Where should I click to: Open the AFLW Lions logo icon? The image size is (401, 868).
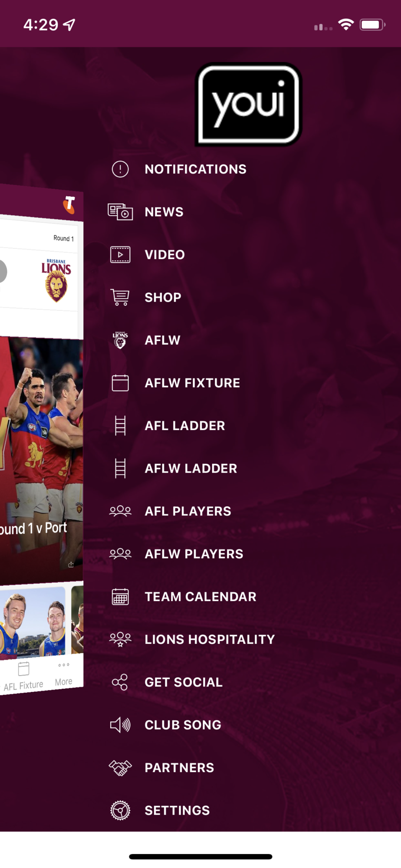pos(120,340)
